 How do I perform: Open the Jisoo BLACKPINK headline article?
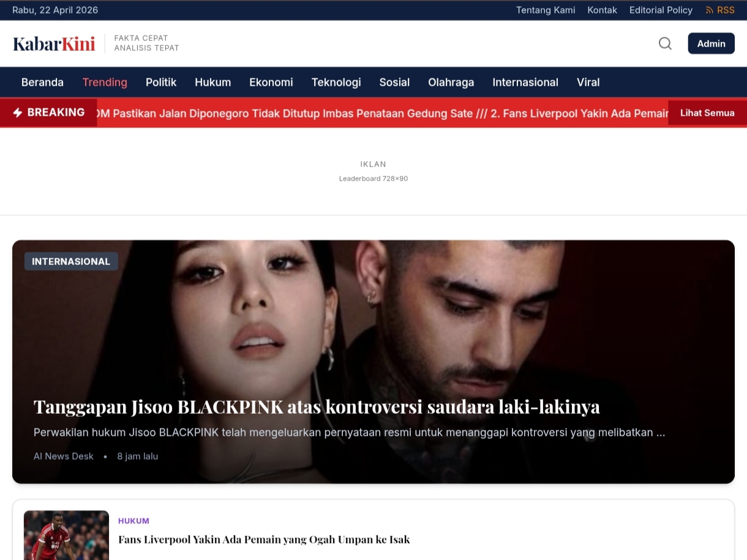tap(317, 406)
